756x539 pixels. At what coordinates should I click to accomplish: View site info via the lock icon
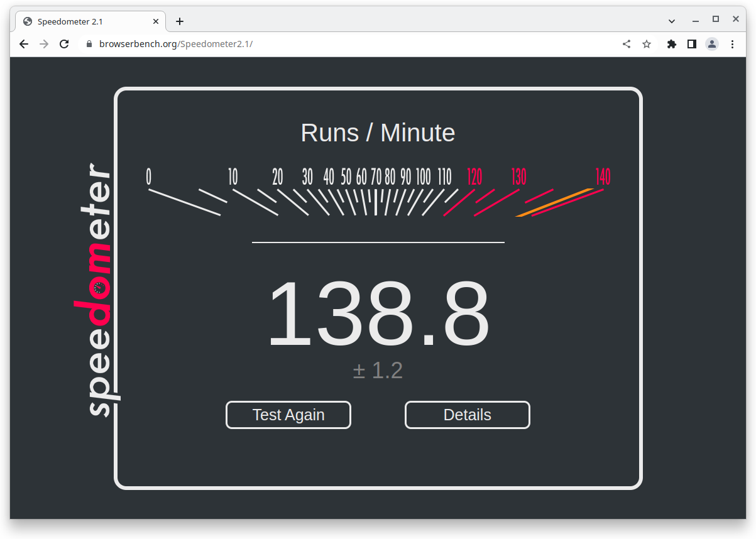pos(89,44)
